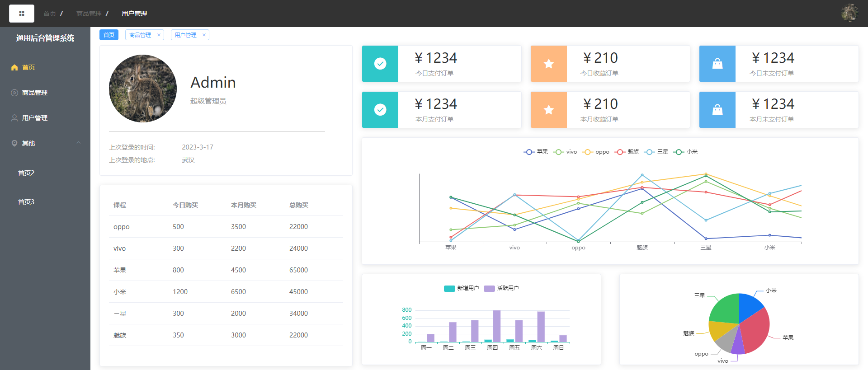Click 课程 column header
The image size is (868, 370).
pos(120,205)
